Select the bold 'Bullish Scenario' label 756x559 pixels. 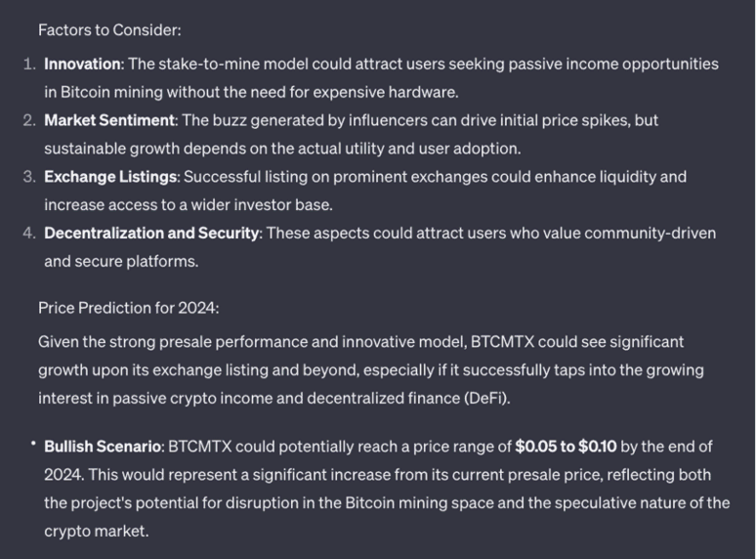103,447
